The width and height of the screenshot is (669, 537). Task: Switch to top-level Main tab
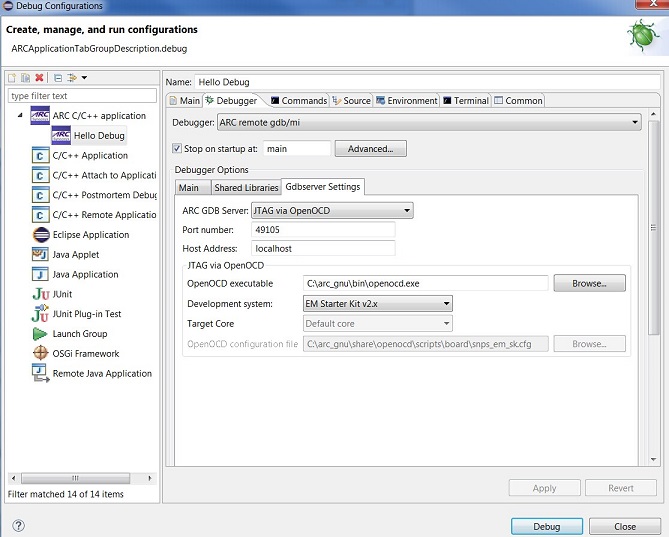[185, 101]
